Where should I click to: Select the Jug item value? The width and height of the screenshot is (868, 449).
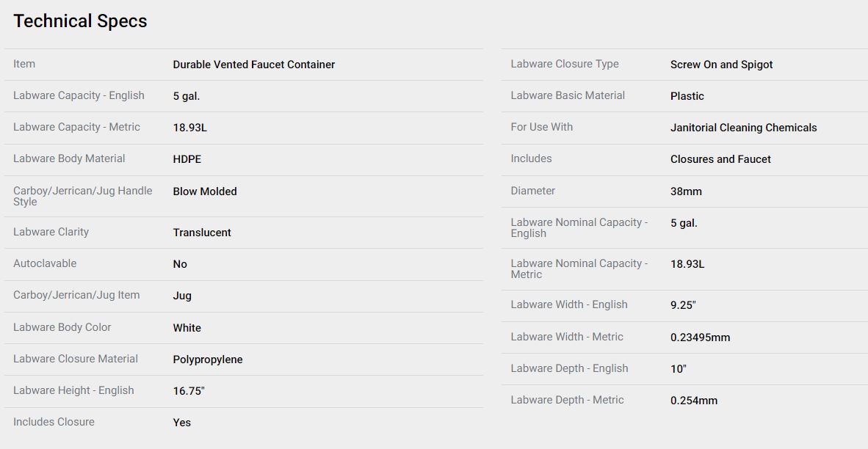182,296
